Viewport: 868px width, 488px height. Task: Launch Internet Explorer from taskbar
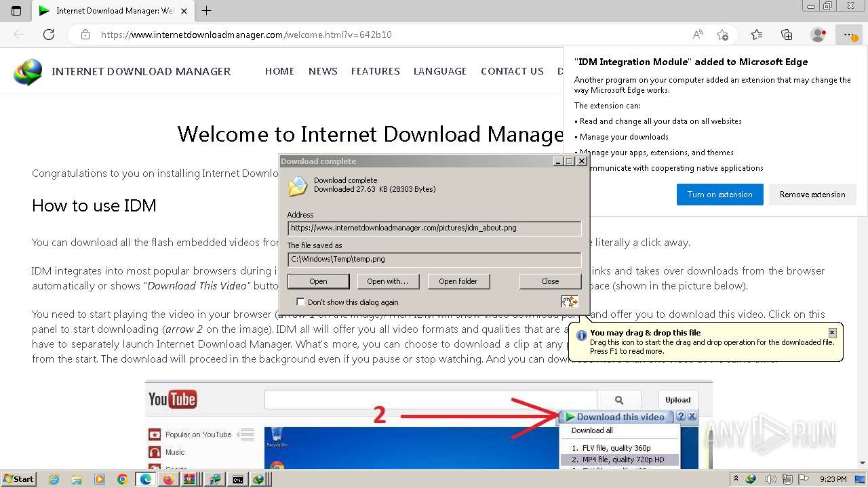click(x=54, y=479)
